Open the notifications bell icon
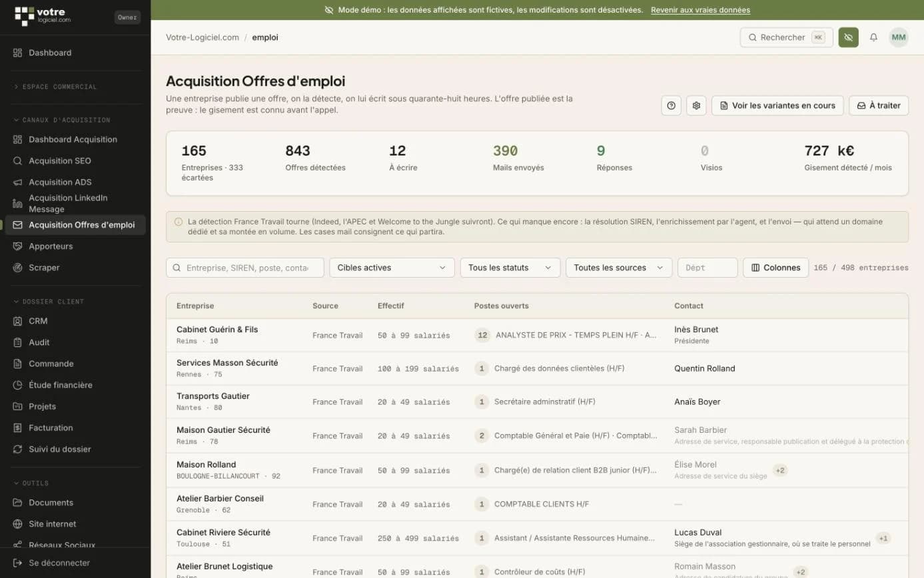 (x=874, y=37)
